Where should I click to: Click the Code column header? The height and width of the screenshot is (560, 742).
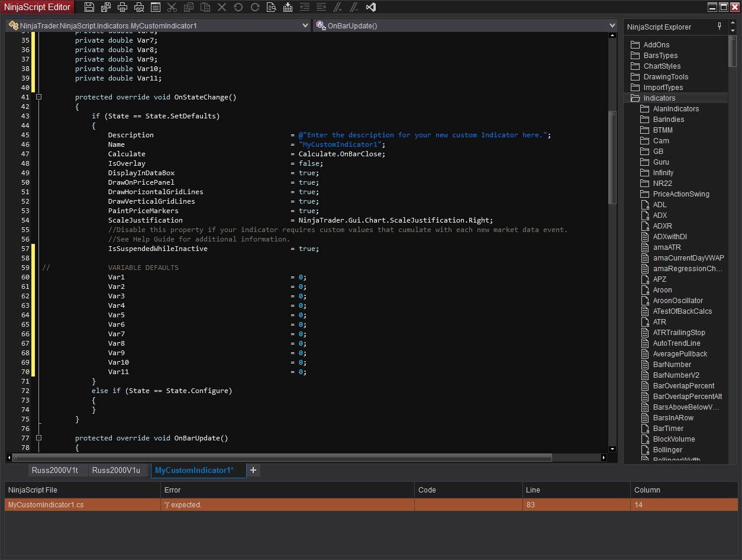(469, 490)
